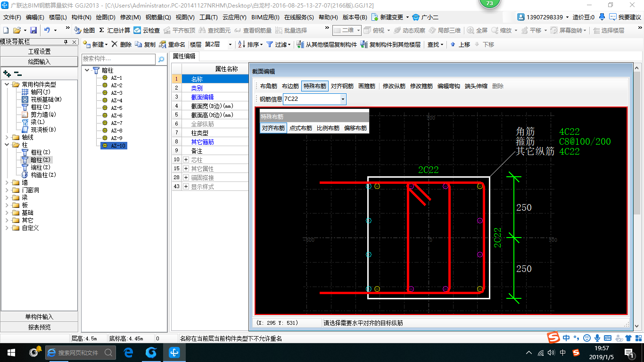644x362 pixels.
Task: Open file with folder icon
Action: 17,30
